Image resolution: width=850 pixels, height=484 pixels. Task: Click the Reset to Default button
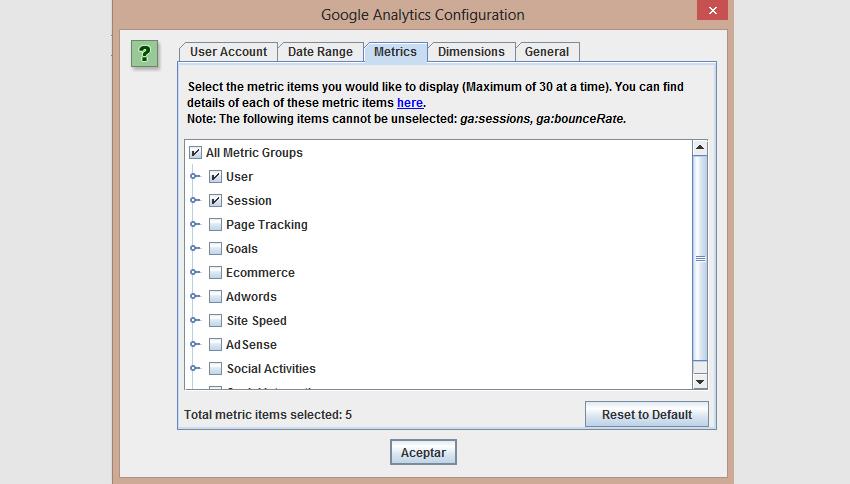[x=647, y=415]
